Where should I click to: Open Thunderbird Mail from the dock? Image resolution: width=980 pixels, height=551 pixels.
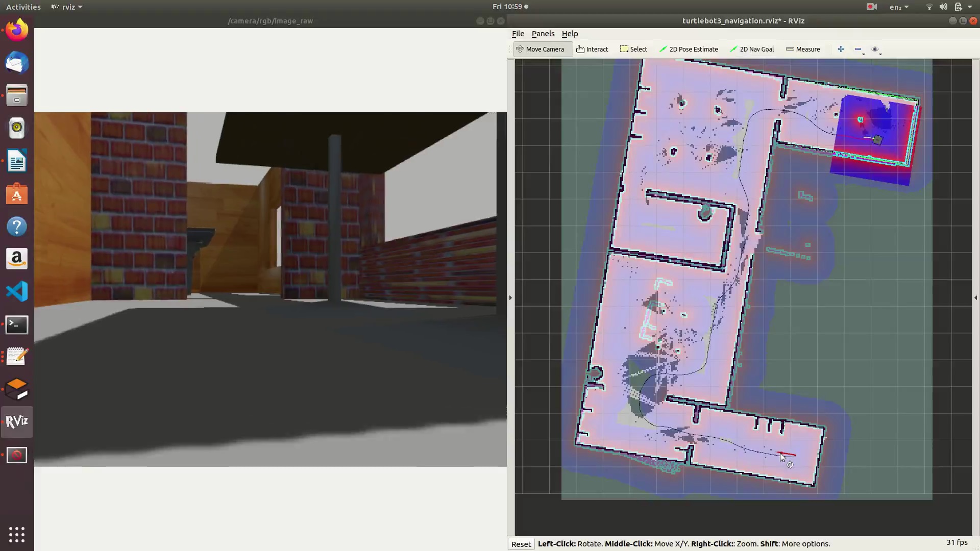(x=17, y=63)
